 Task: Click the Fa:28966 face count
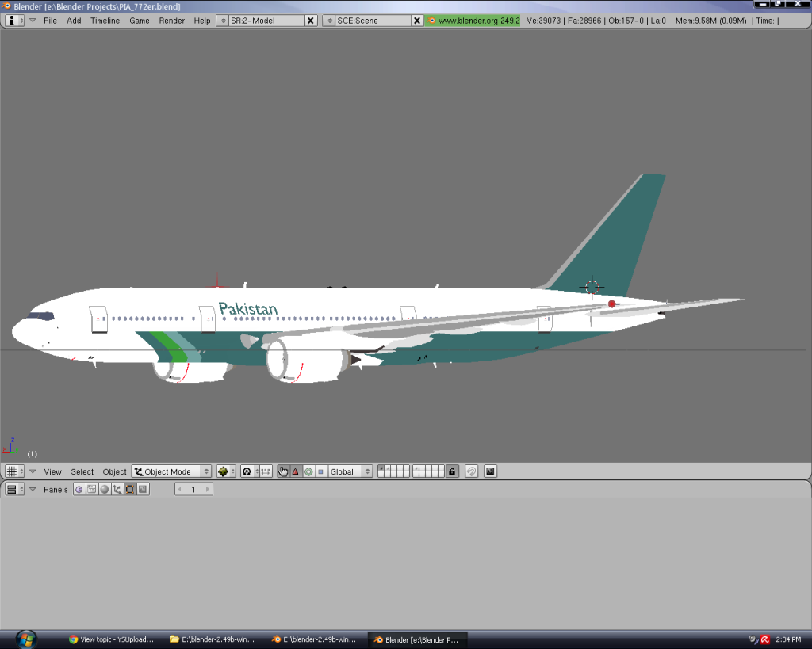[584, 21]
